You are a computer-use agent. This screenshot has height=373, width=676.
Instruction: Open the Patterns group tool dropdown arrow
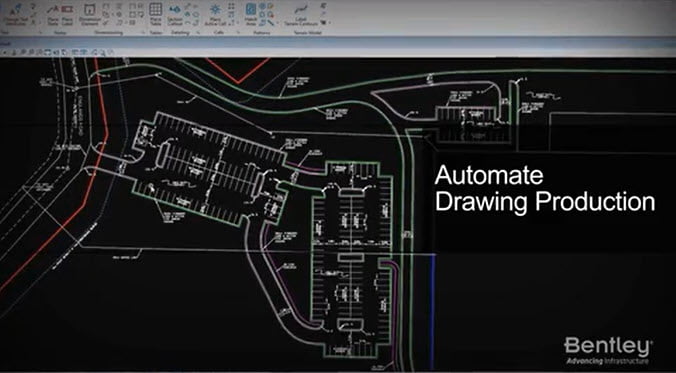[x=278, y=22]
